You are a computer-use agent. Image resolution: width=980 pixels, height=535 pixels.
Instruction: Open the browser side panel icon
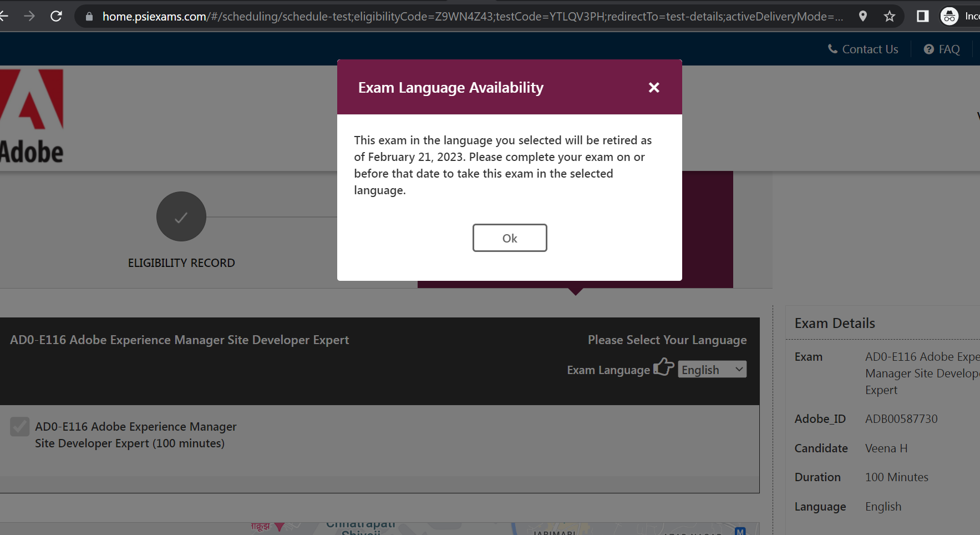pos(922,16)
